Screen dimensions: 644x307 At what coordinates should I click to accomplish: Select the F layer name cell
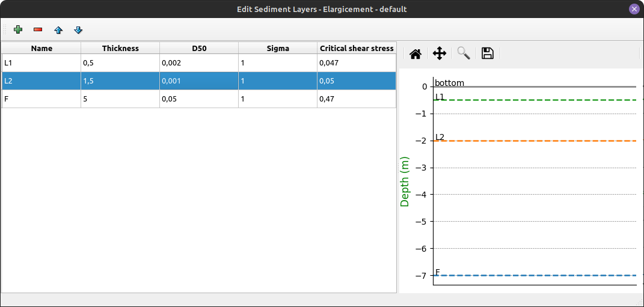click(x=41, y=99)
